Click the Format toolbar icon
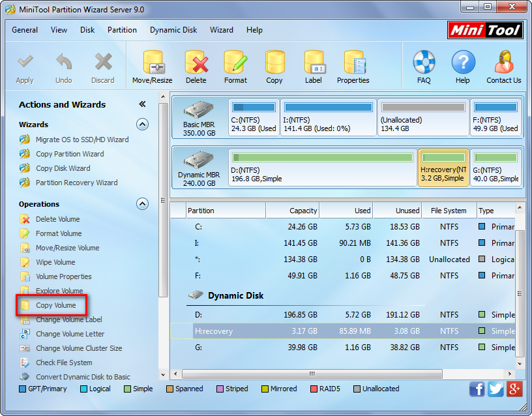The width and height of the screenshot is (532, 416). 235,63
